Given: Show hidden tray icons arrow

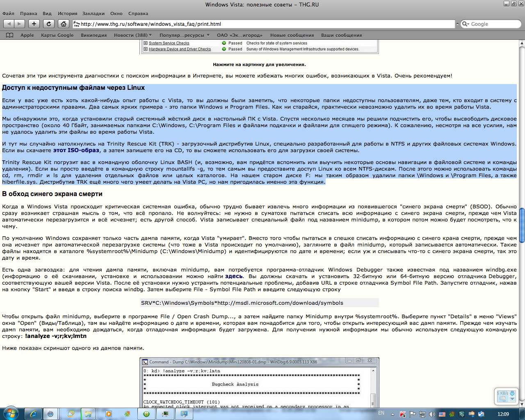Looking at the screenshot, I should click(x=393, y=415).
